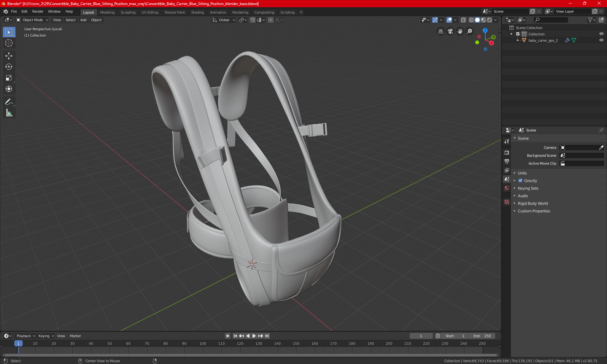This screenshot has width=607, height=364.
Task: Switch to orthographic grid view icon
Action: [x=440, y=31]
